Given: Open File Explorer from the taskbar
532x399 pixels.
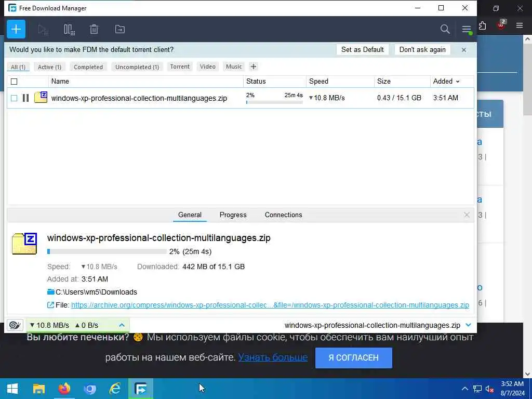Looking at the screenshot, I should pos(38,389).
